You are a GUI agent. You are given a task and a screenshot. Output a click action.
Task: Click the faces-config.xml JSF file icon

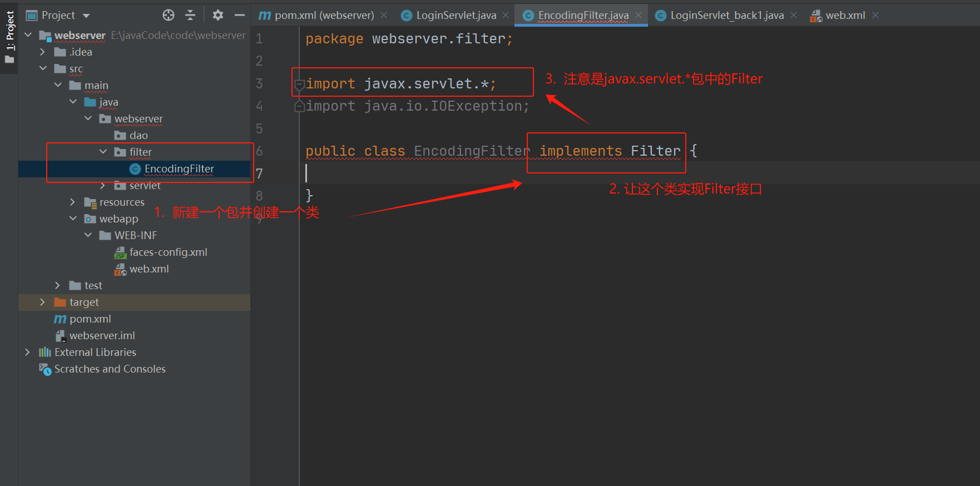pyautogui.click(x=120, y=252)
